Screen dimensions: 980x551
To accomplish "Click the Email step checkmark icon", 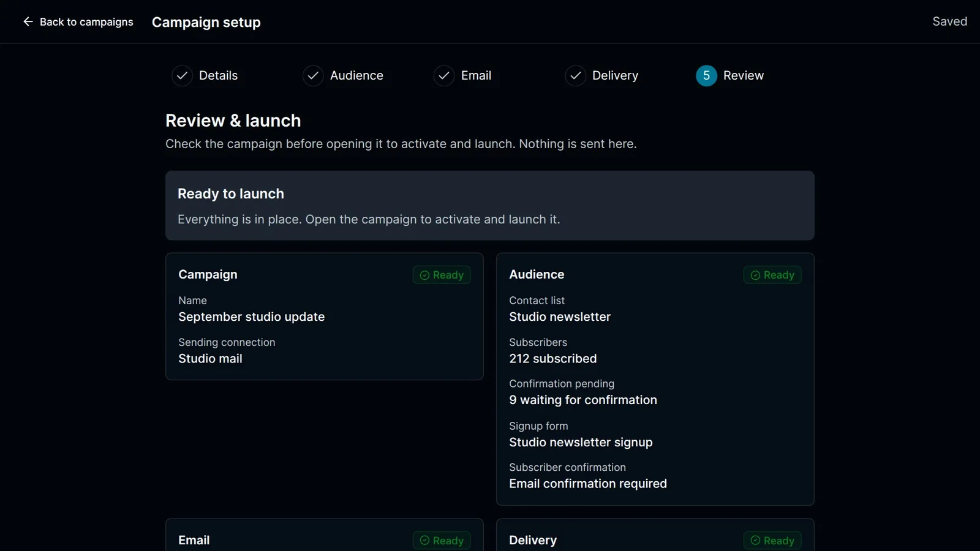I will click(x=444, y=76).
